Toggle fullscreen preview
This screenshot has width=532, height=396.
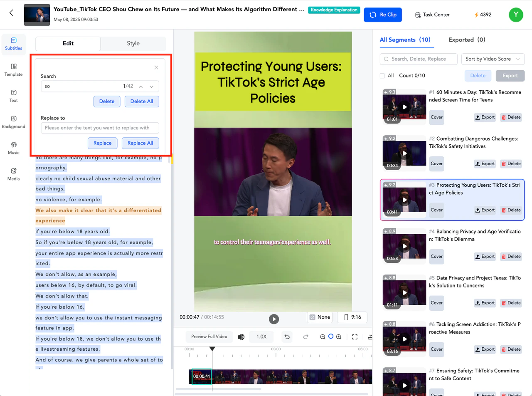(x=355, y=337)
